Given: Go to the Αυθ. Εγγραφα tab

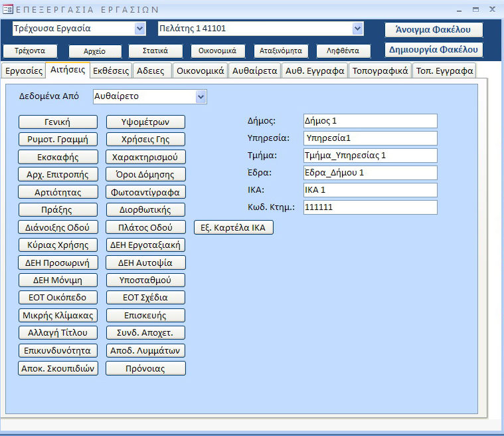Looking at the screenshot, I should click(x=315, y=71).
